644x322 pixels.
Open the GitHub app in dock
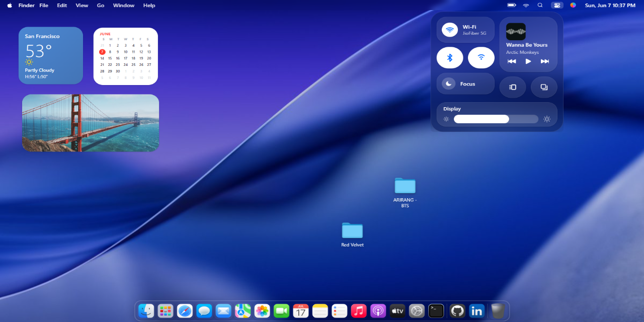457,311
